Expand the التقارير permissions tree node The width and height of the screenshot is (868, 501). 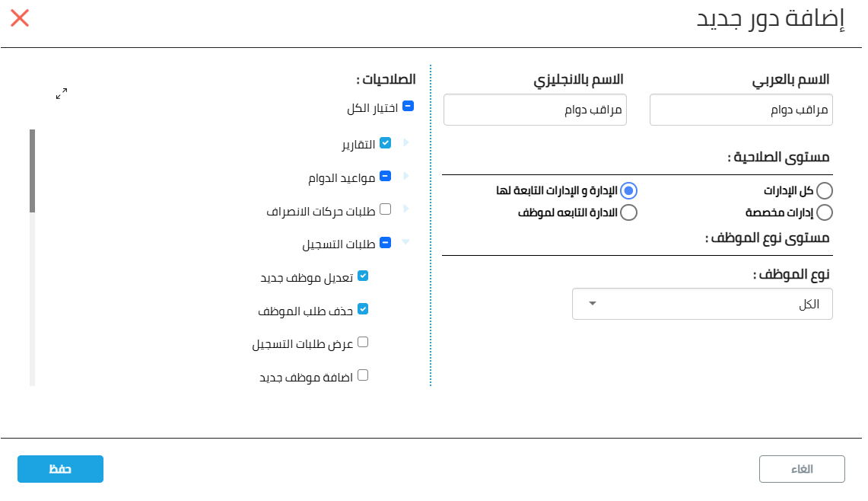coord(405,142)
